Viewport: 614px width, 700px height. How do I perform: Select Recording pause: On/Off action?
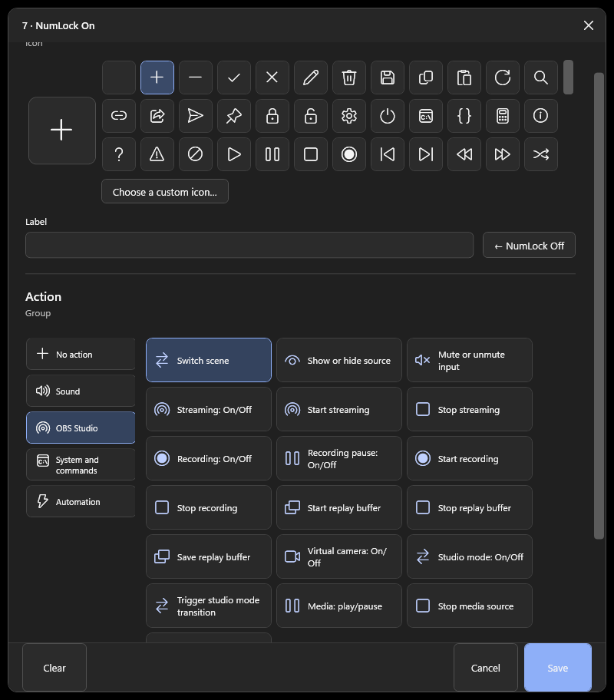coord(339,458)
